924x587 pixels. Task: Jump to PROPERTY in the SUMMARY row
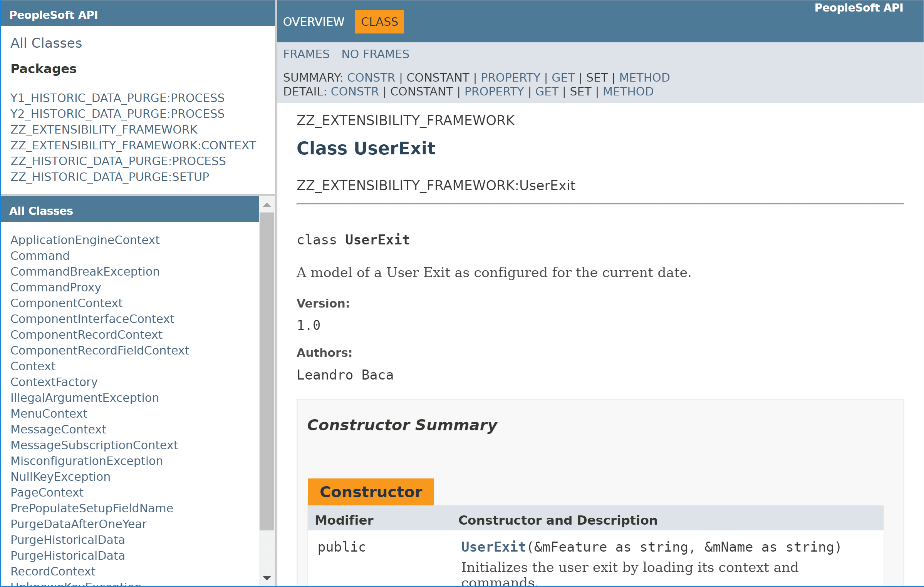510,78
